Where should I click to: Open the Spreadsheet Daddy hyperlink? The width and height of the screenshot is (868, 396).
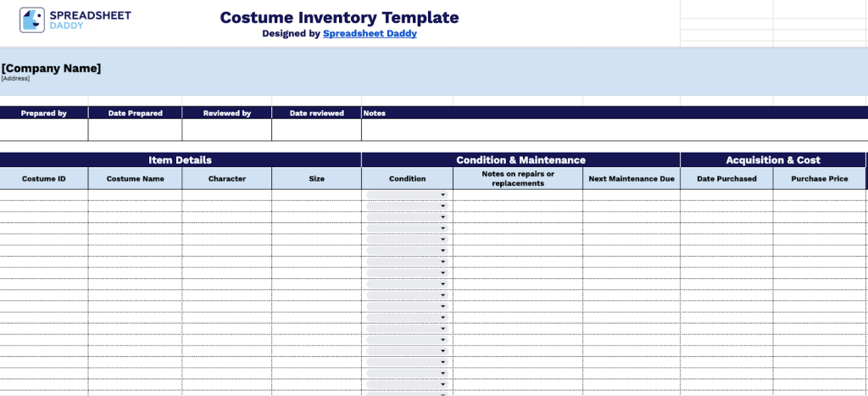(x=370, y=34)
